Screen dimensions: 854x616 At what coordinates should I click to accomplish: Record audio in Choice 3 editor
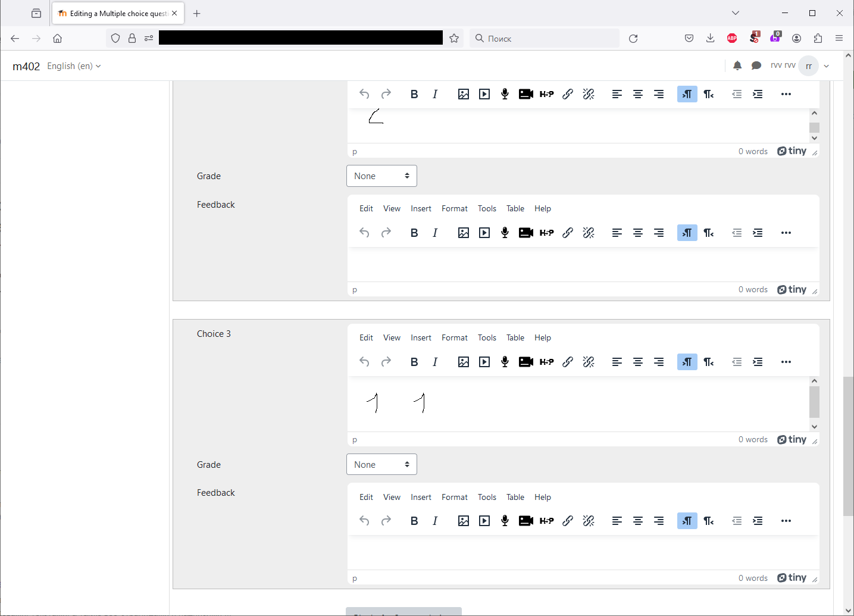505,362
